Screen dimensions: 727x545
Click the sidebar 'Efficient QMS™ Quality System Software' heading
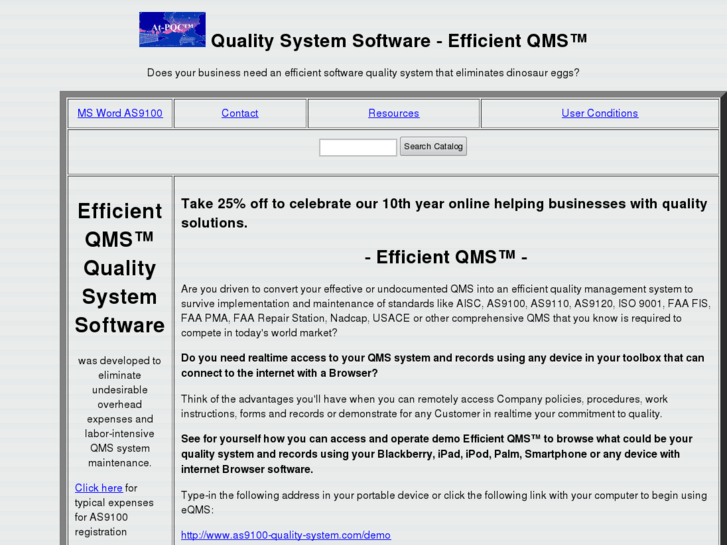(x=120, y=268)
